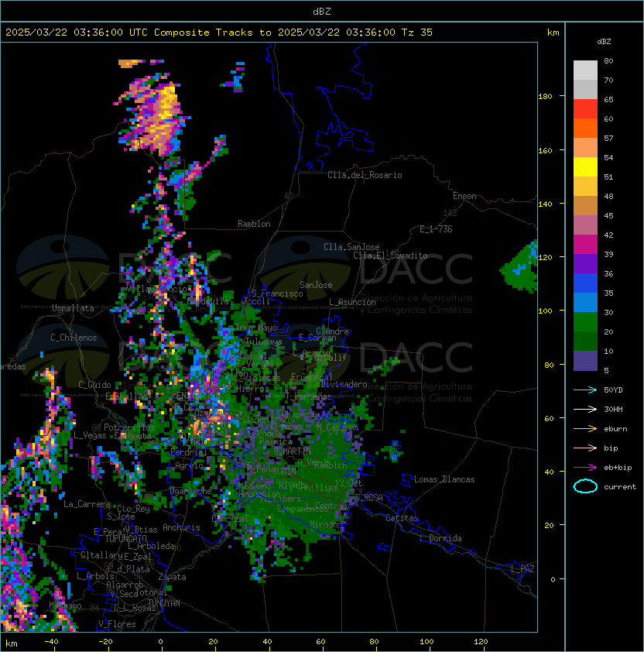Click the L_Asuncion place label
The image size is (644, 652).
pos(352,302)
